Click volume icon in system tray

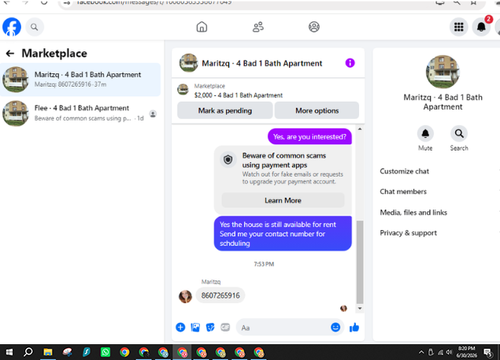pos(449,352)
